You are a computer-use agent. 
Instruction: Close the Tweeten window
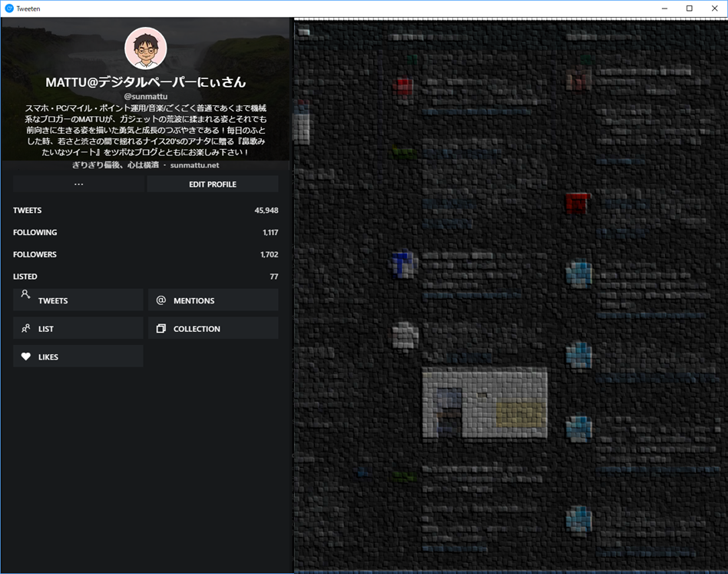tap(714, 8)
